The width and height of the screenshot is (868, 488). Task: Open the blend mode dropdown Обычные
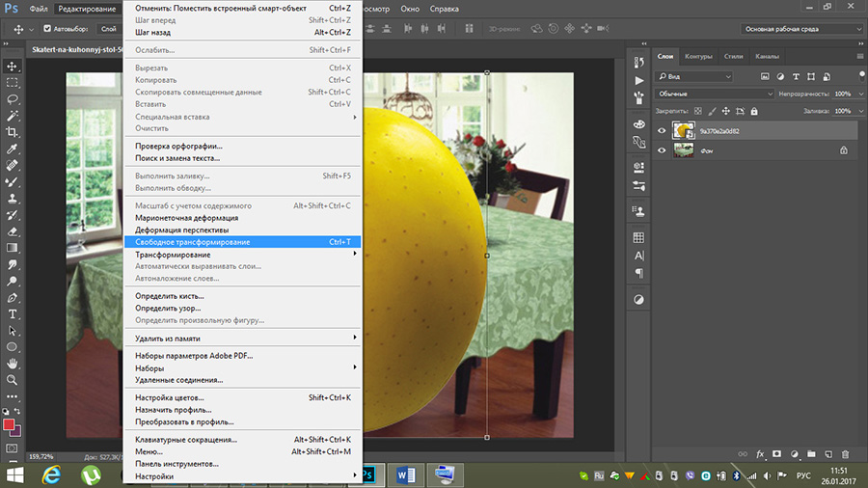[x=715, y=94]
